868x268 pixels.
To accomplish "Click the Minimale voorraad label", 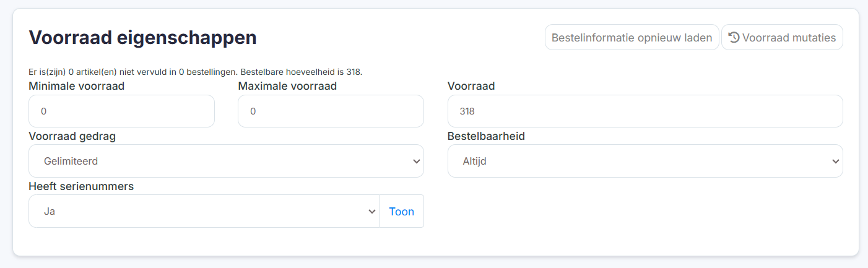I will coord(76,86).
